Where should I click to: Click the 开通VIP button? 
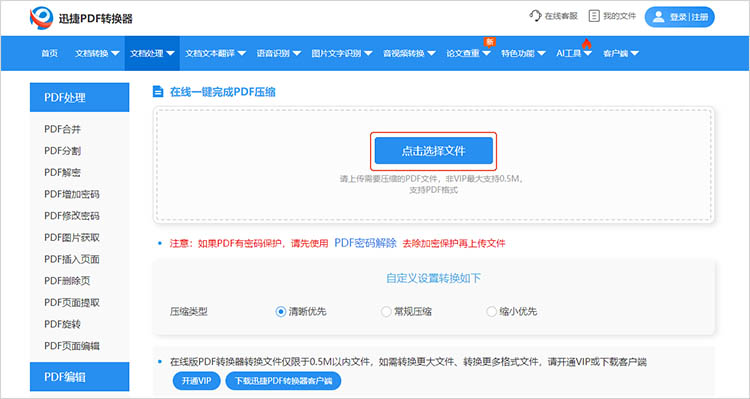tap(197, 381)
